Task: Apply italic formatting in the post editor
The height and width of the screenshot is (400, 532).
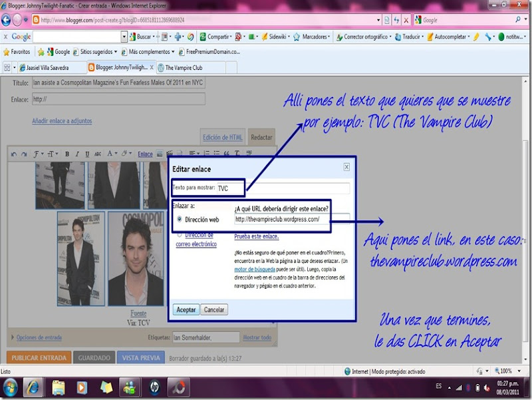Action: click(x=77, y=154)
